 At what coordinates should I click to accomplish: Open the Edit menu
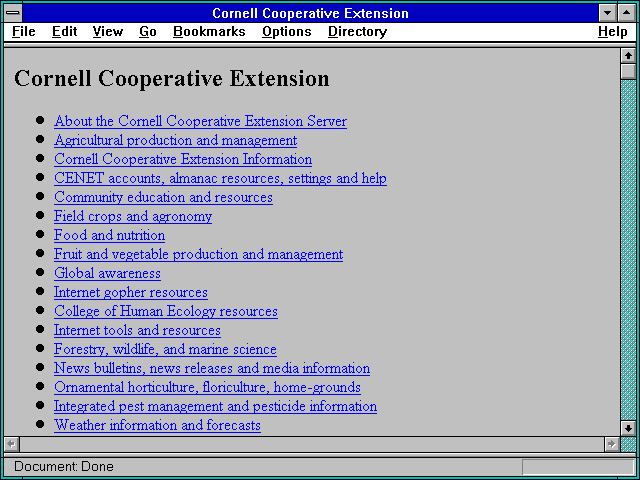point(64,31)
